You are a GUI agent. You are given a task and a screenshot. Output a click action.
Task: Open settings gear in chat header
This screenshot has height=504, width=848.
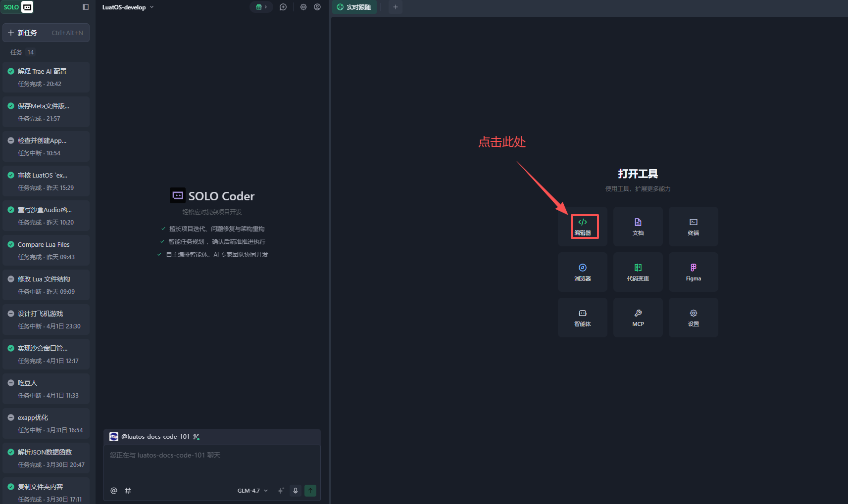[303, 7]
